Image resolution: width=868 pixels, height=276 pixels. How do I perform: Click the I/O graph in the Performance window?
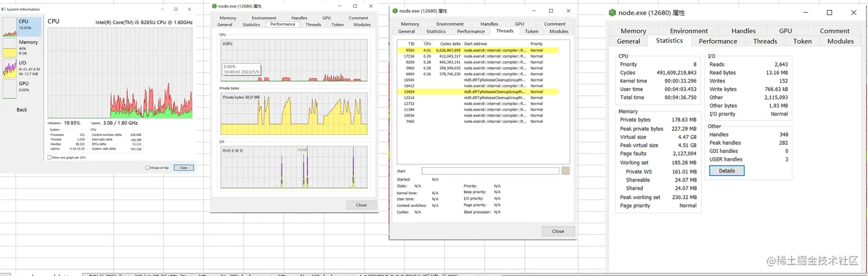294,167
